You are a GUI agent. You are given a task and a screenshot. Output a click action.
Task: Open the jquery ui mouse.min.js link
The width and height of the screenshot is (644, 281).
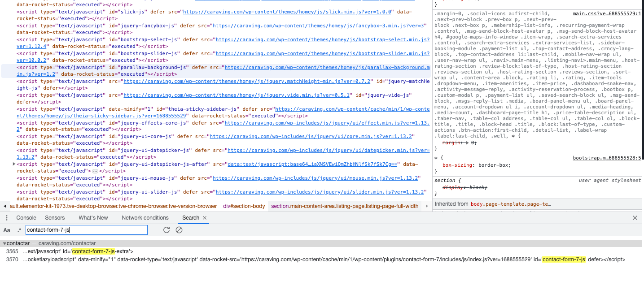(x=315, y=178)
